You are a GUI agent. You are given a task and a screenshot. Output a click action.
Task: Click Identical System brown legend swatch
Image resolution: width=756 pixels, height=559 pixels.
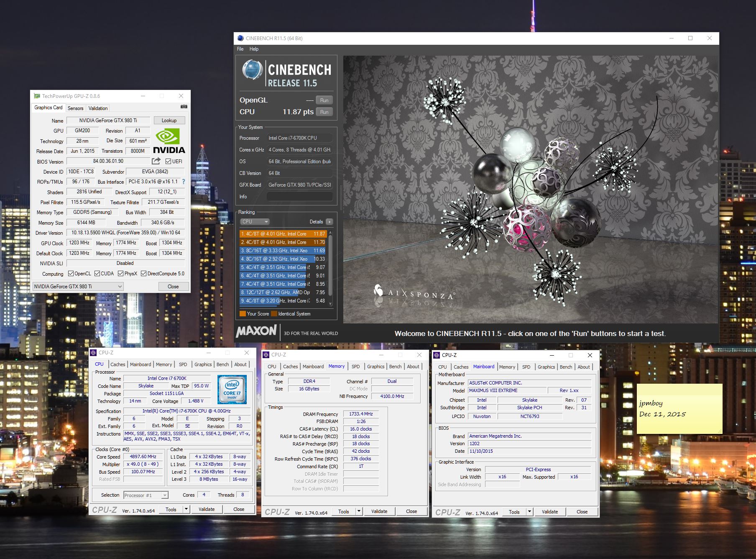(274, 314)
